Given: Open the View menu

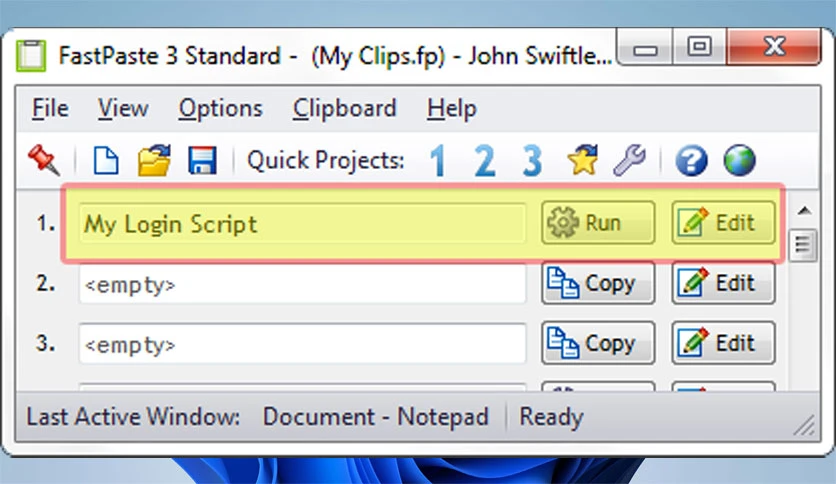Looking at the screenshot, I should tap(123, 108).
